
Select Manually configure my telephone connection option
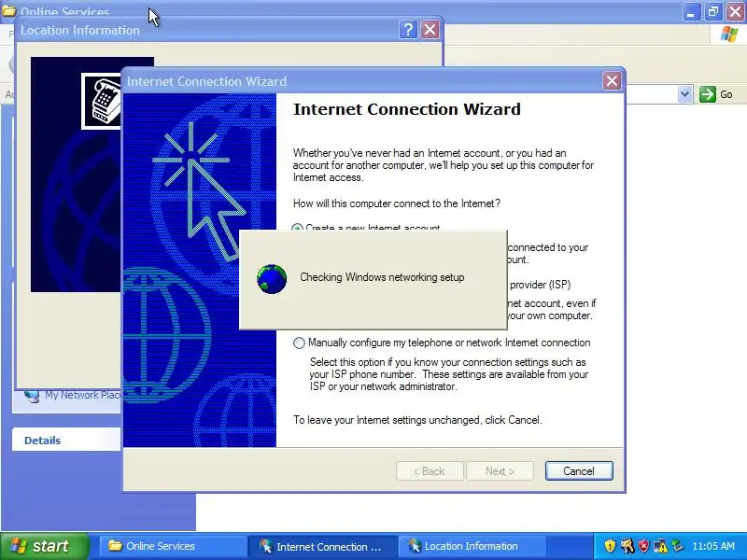click(x=299, y=343)
